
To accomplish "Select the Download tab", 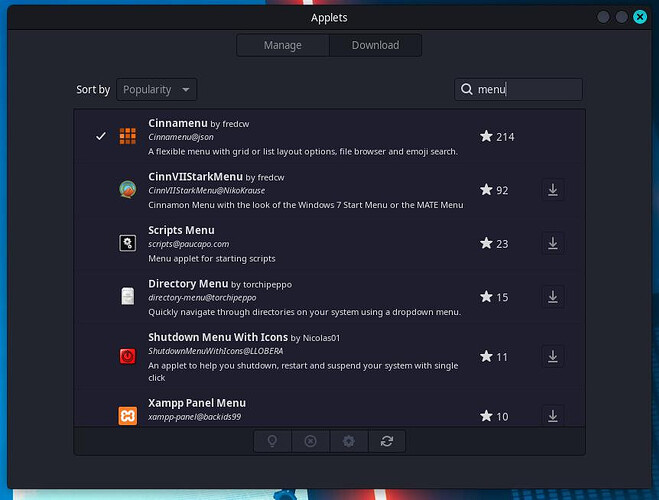I will click(x=375, y=45).
